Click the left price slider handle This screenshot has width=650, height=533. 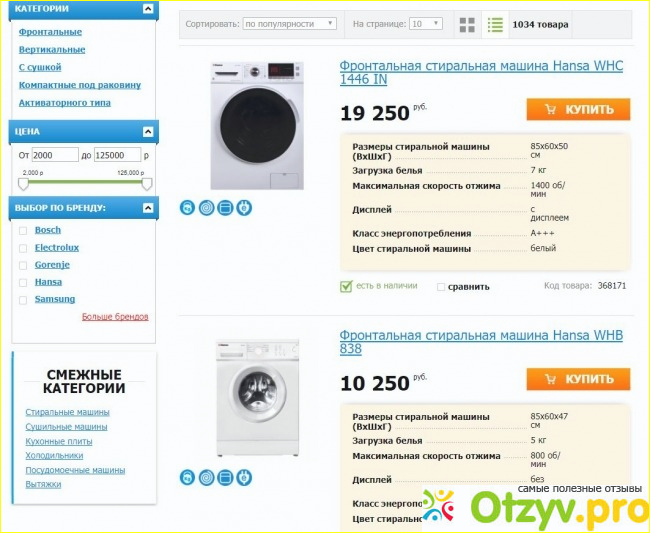24,184
